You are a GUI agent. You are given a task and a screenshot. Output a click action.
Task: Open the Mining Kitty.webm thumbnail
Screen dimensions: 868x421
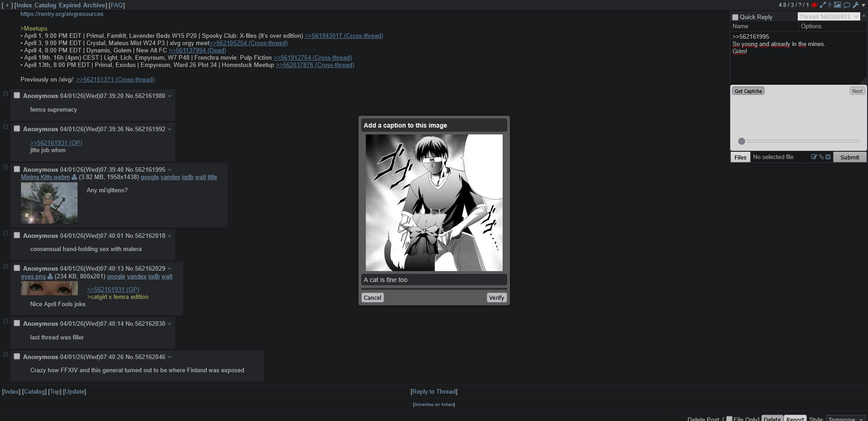(x=49, y=203)
